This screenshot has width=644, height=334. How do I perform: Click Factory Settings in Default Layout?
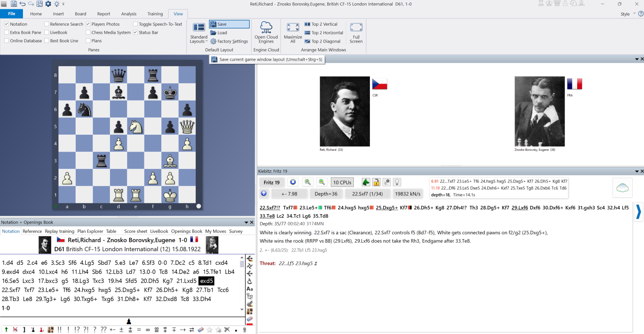click(229, 41)
